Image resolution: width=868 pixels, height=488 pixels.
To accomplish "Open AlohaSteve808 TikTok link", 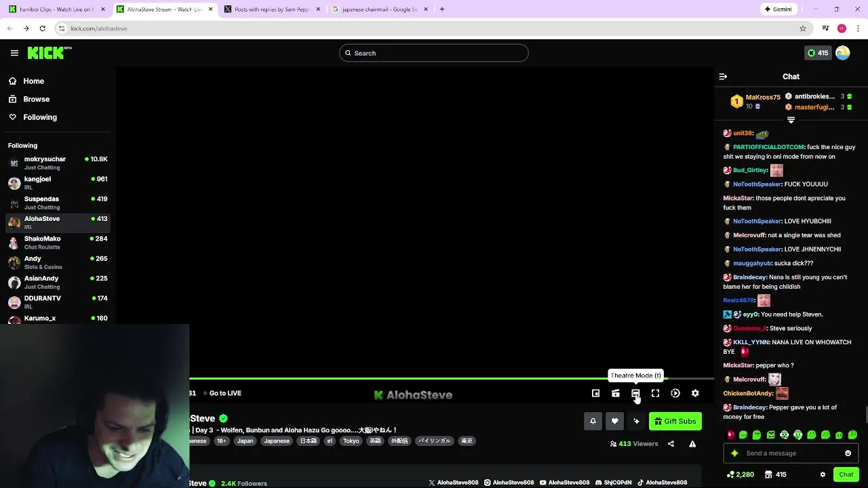I will 662,483.
